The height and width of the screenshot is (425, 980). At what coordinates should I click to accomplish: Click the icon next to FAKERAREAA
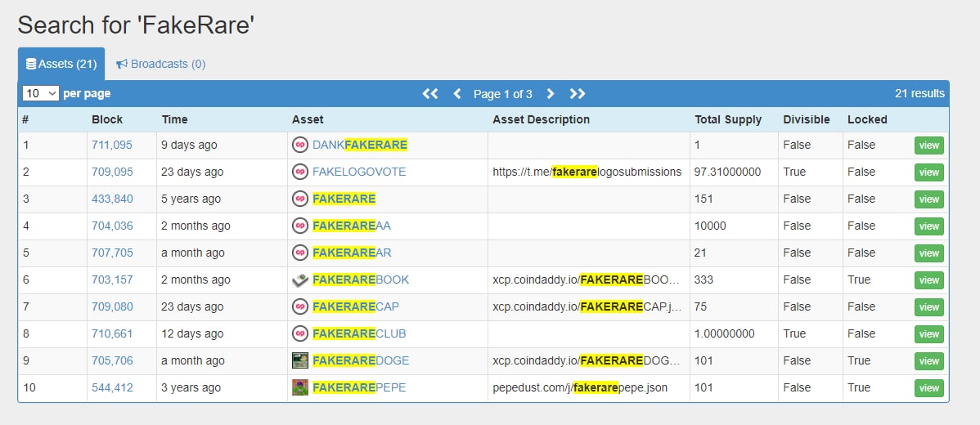(x=300, y=226)
